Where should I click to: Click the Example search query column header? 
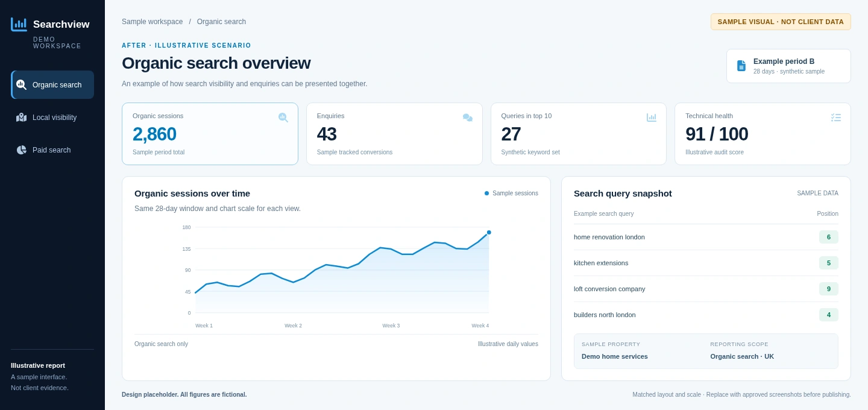point(603,214)
